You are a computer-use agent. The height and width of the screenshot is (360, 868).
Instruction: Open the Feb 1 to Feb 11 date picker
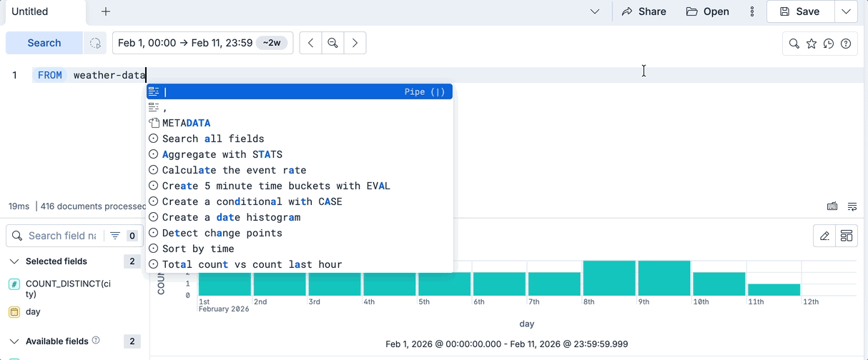pyautogui.click(x=185, y=43)
